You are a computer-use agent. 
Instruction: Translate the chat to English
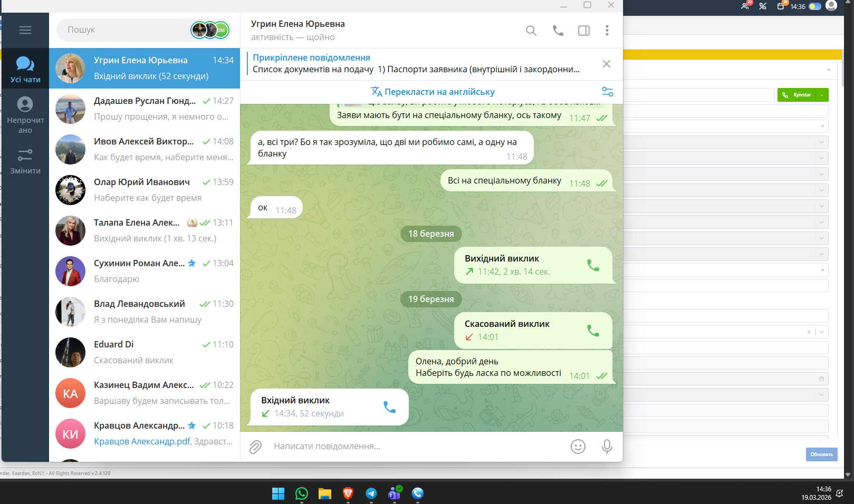pyautogui.click(x=433, y=92)
